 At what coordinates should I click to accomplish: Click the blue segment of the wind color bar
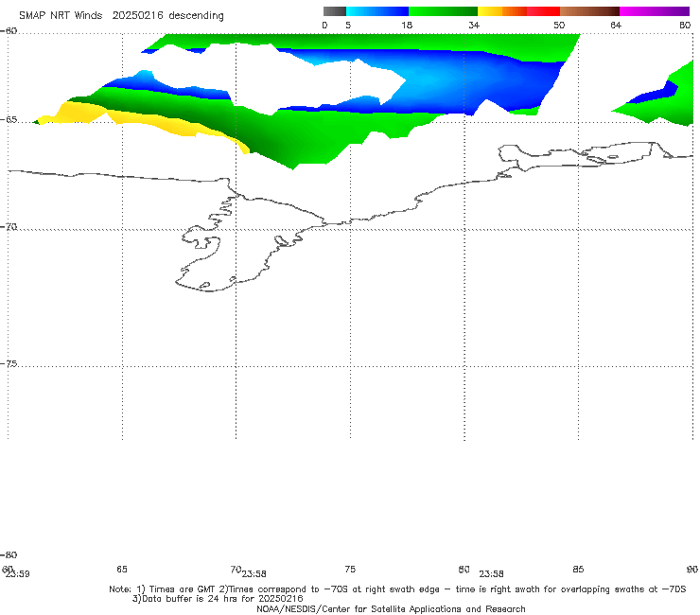[377, 11]
